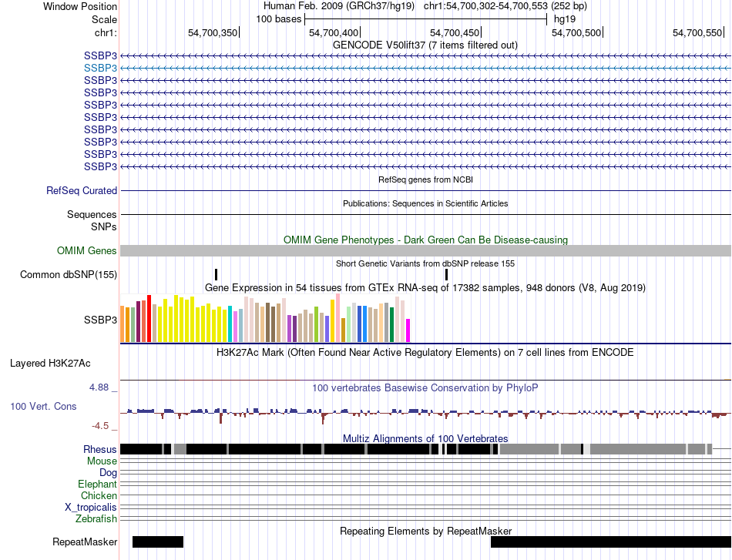Screen dimensions: 732x560
Task: Click the Elephant alignment label
Action: click(x=98, y=484)
